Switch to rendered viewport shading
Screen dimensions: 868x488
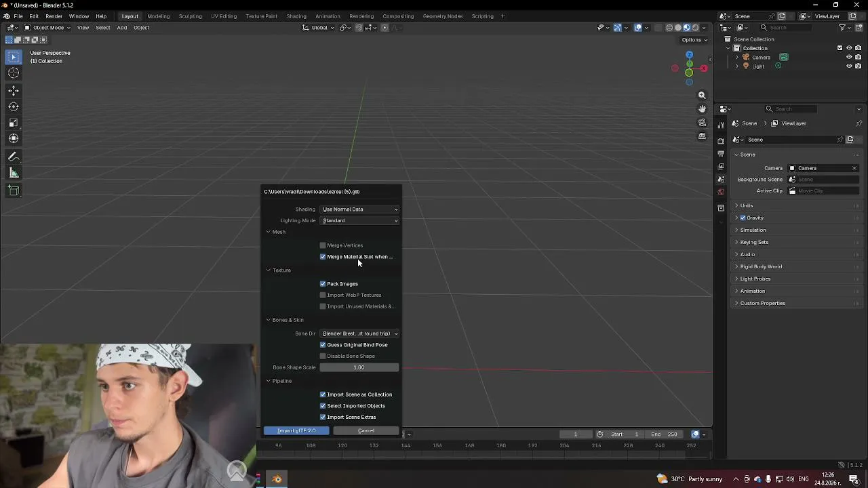(x=695, y=28)
